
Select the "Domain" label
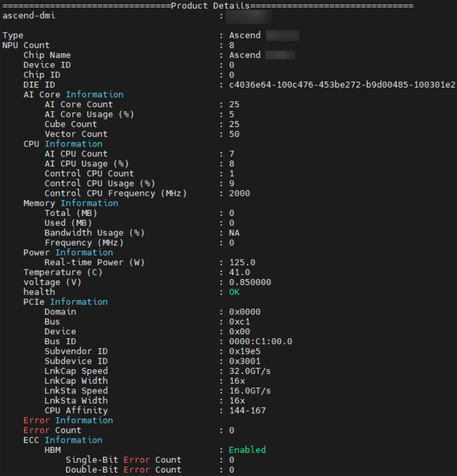[x=60, y=312]
